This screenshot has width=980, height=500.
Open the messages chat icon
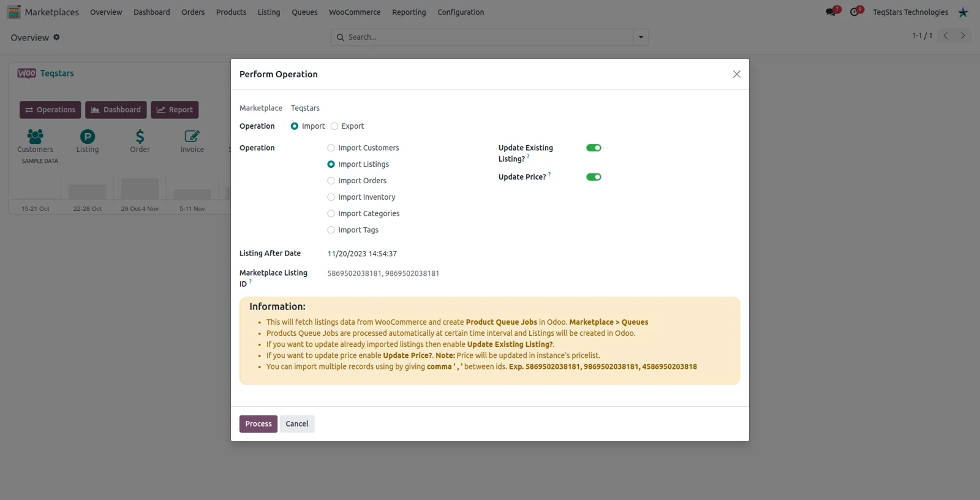(831, 12)
